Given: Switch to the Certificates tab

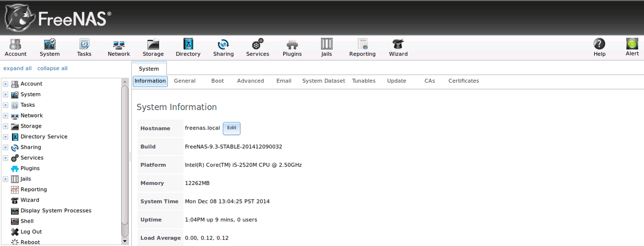Looking at the screenshot, I should [x=464, y=81].
